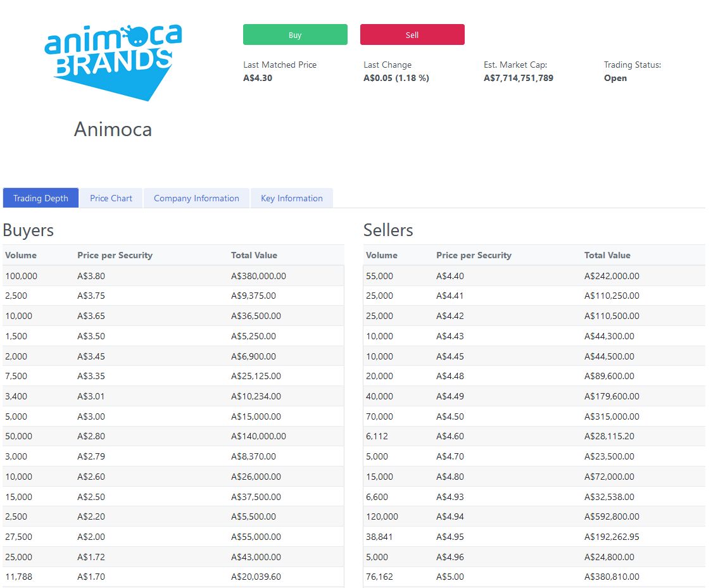
Task: Open the Company Information tab
Action: (196, 198)
